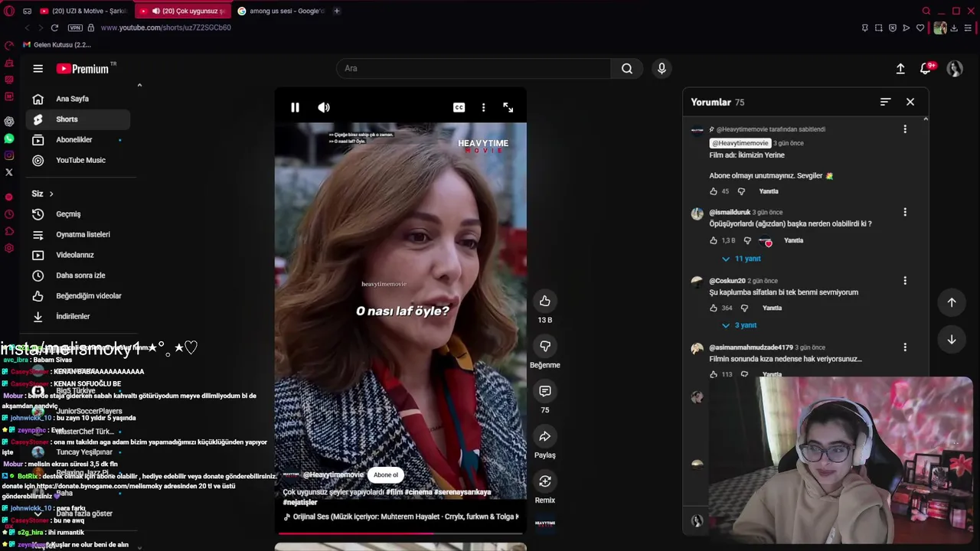The image size is (980, 551).
Task: Go to the previous Short with the up arrow
Action: point(952,302)
